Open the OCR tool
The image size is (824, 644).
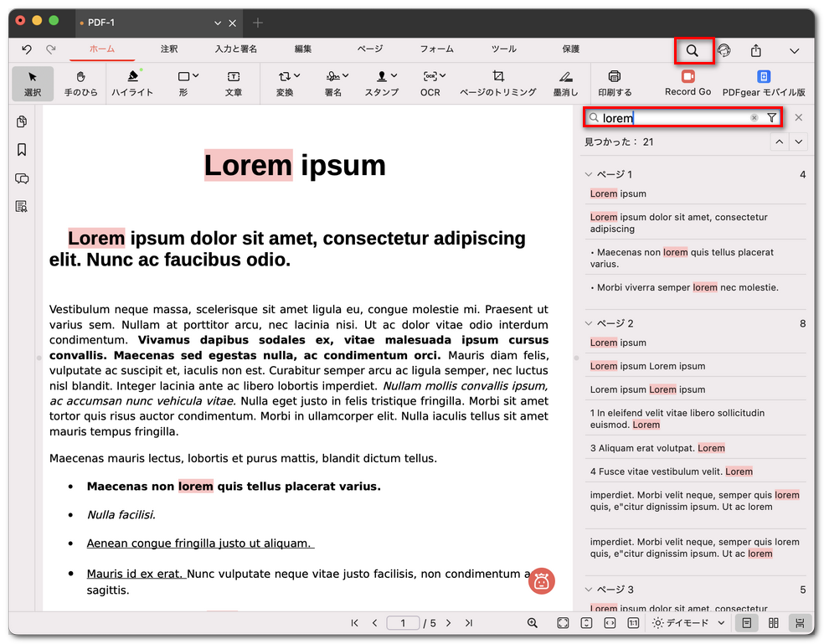(430, 84)
